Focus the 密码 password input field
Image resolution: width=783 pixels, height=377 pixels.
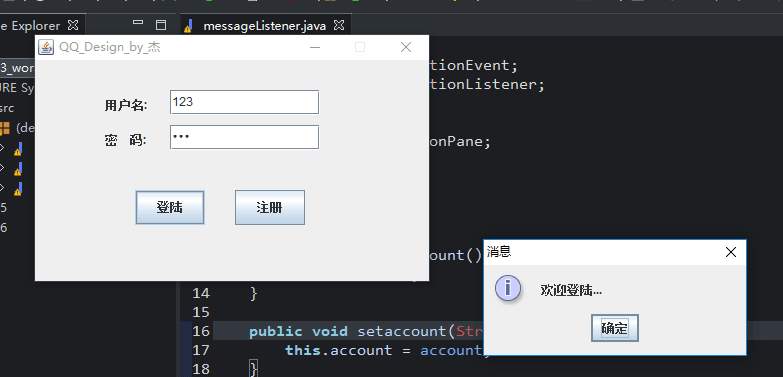pyautogui.click(x=244, y=137)
